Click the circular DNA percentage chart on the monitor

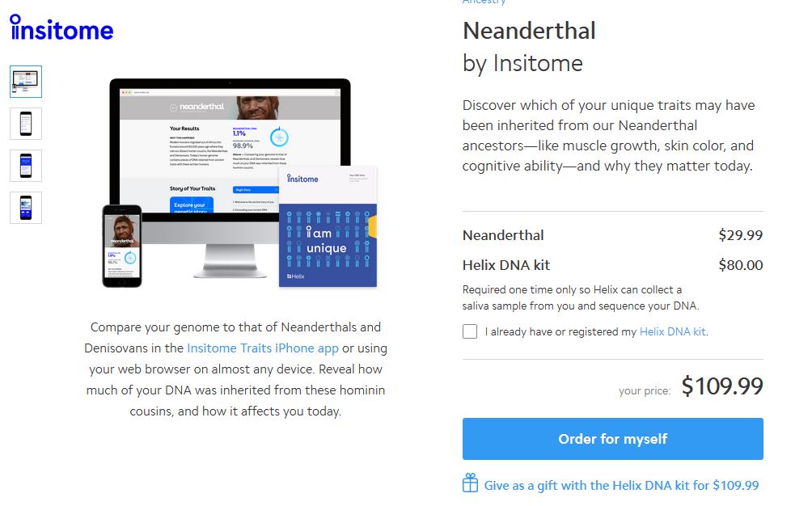pyautogui.click(x=279, y=137)
